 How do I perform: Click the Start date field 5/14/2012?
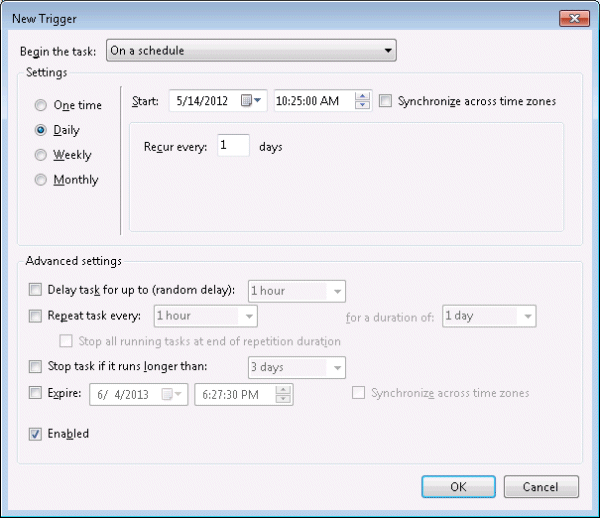click(218, 101)
